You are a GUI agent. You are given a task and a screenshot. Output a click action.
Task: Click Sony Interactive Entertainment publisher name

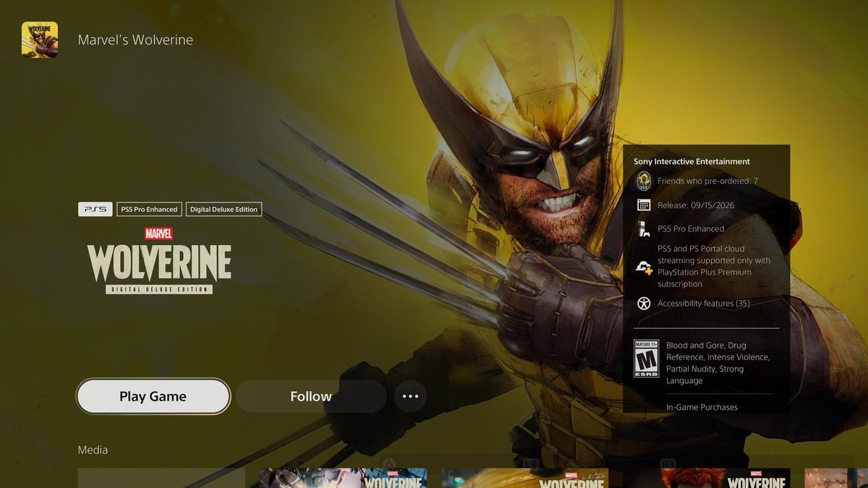click(x=692, y=162)
